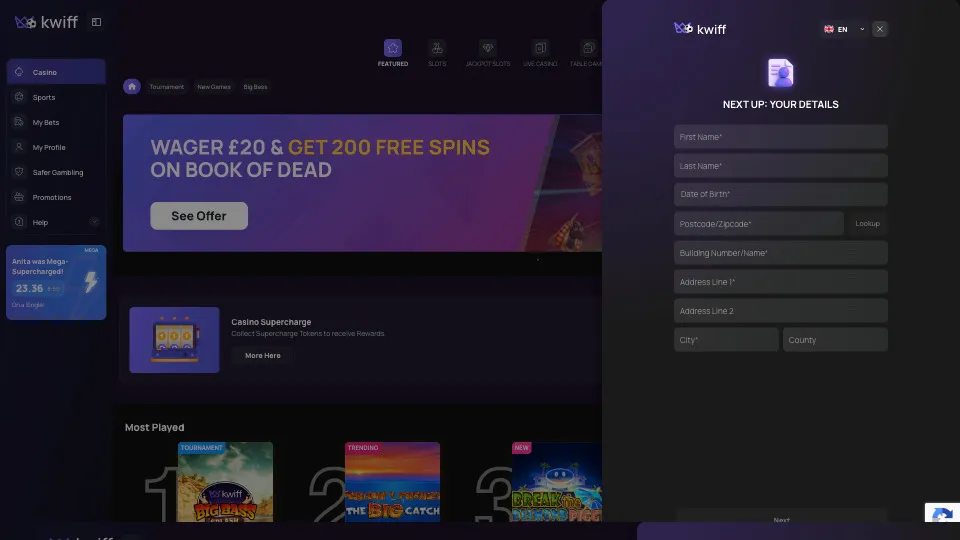960x540 pixels.
Task: Click the Address Line 1 field
Action: pyautogui.click(x=781, y=282)
